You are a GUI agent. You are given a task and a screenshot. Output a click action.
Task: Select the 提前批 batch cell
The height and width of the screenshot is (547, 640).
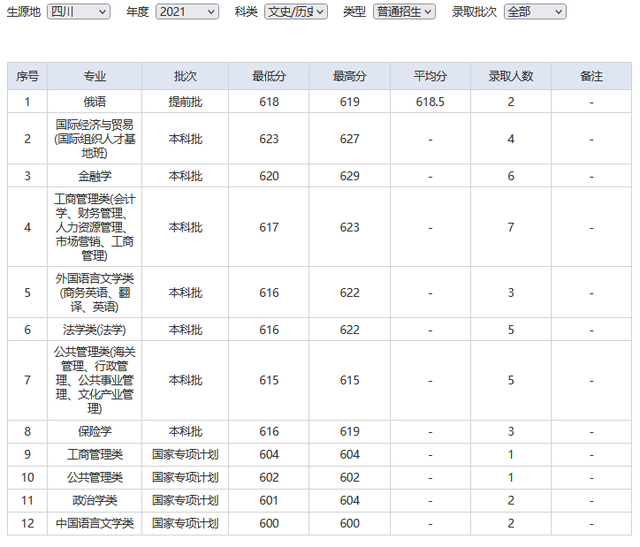(185, 102)
